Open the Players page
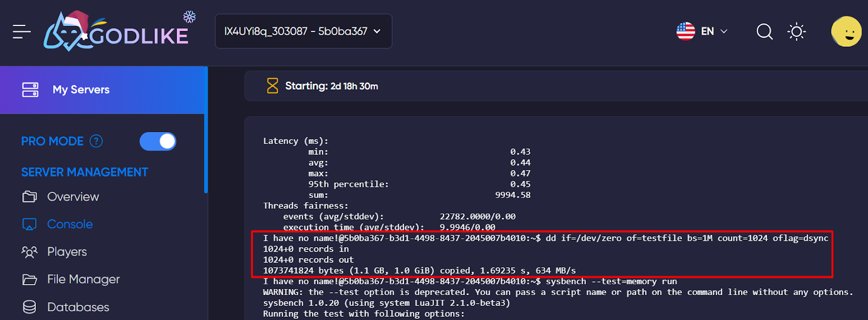868x320 pixels. (x=67, y=252)
